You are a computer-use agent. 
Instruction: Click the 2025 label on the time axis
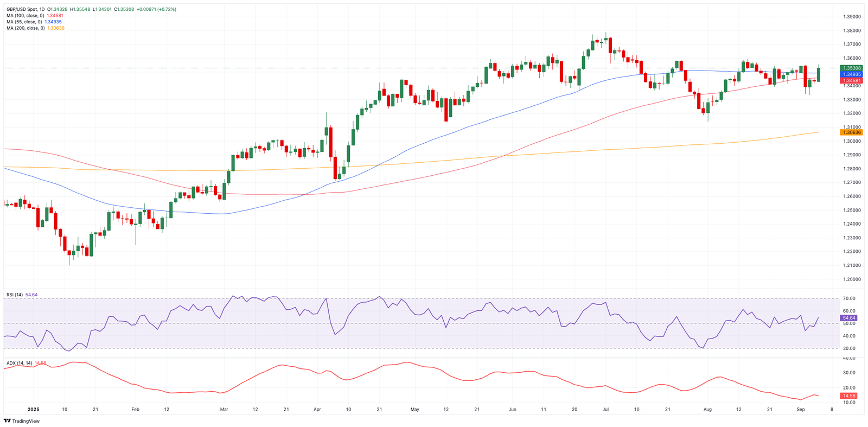(x=34, y=410)
